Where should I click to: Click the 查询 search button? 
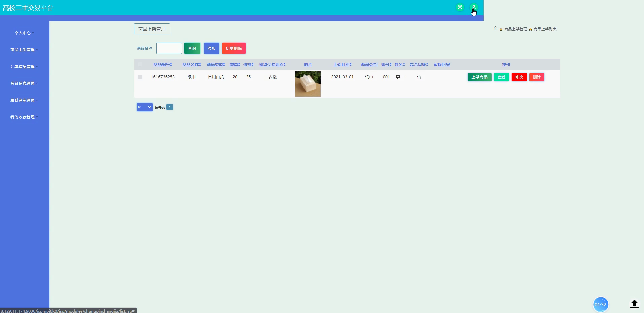tap(192, 48)
